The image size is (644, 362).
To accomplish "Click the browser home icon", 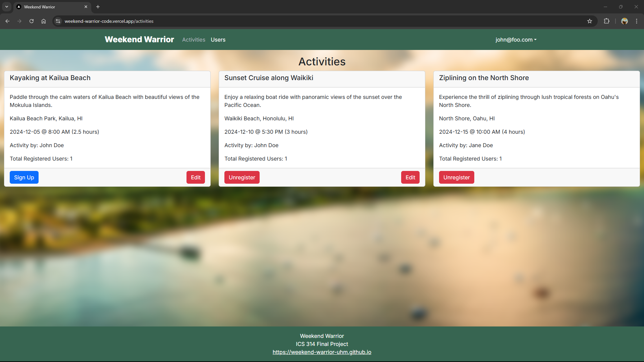I will (43, 21).
